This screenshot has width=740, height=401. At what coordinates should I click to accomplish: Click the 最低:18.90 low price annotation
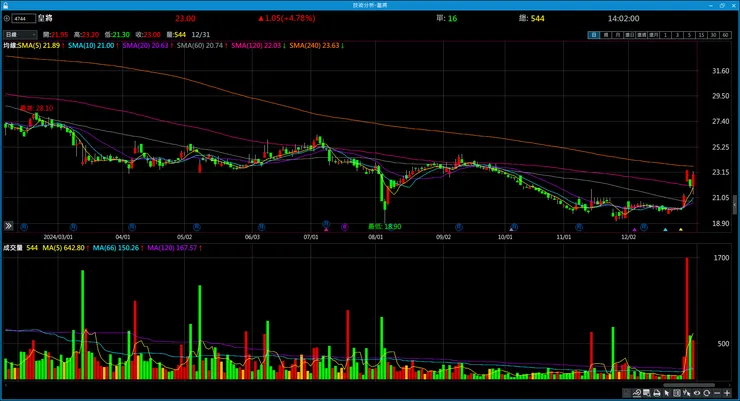coord(385,226)
